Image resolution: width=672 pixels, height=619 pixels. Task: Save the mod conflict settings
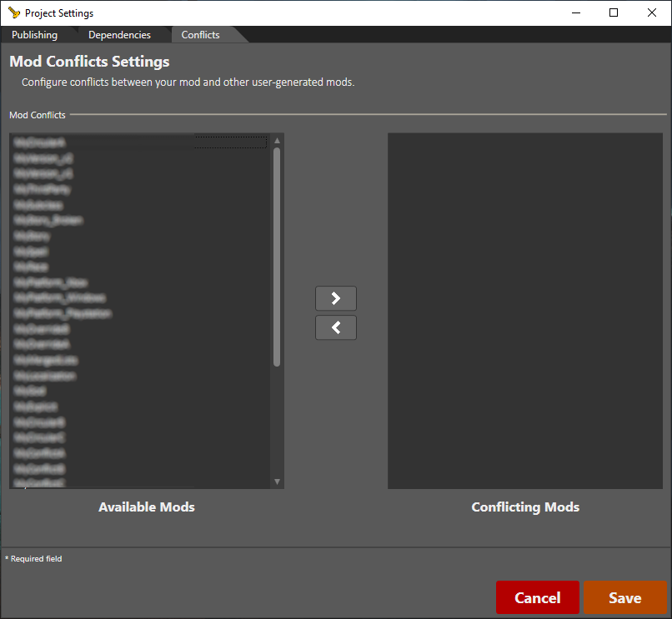(x=624, y=597)
